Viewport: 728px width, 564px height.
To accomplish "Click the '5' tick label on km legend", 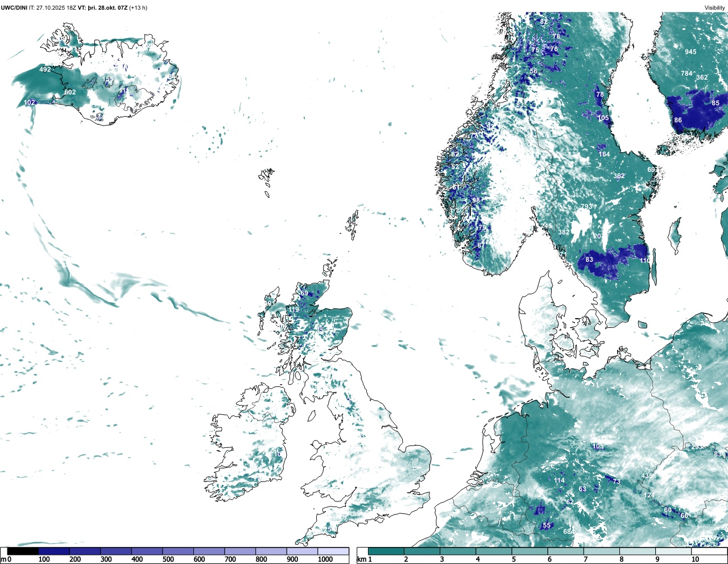I will 514,559.
